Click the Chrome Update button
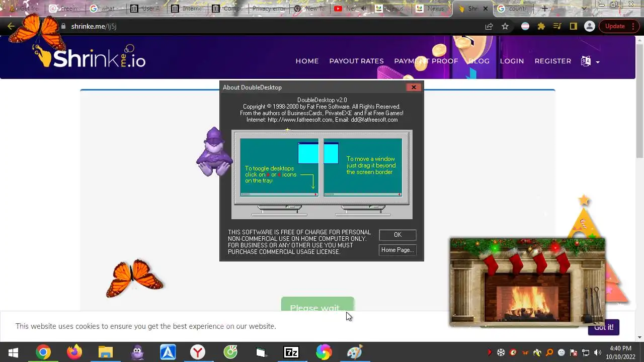 [x=619, y=26]
